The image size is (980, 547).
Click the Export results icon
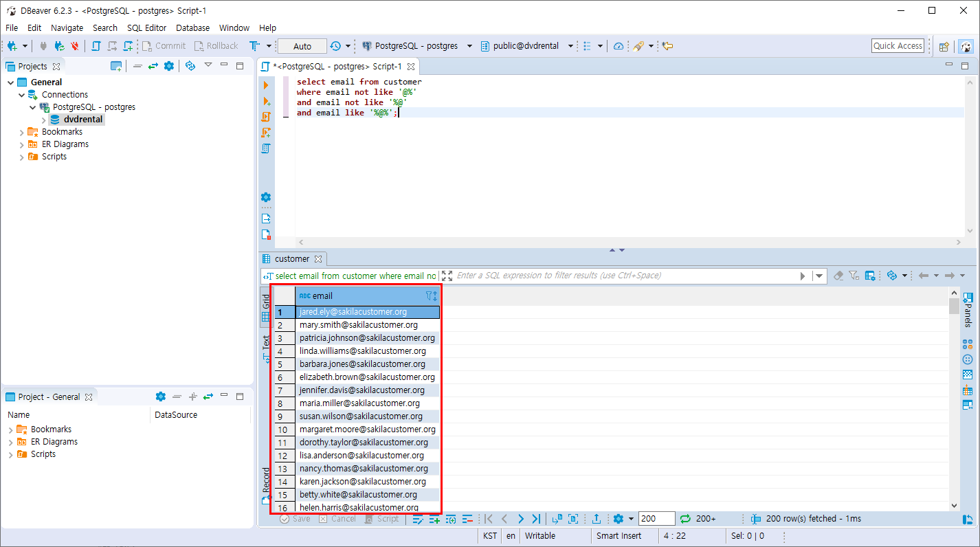pos(597,519)
